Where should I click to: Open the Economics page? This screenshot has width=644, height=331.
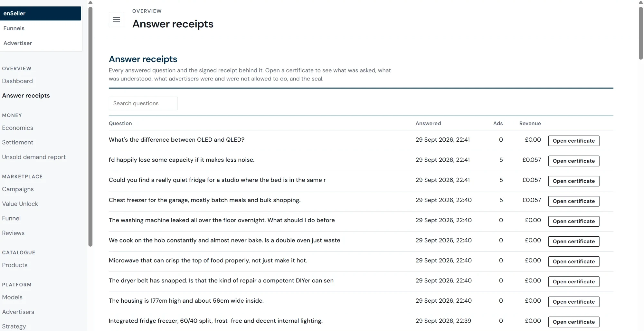coord(17,128)
